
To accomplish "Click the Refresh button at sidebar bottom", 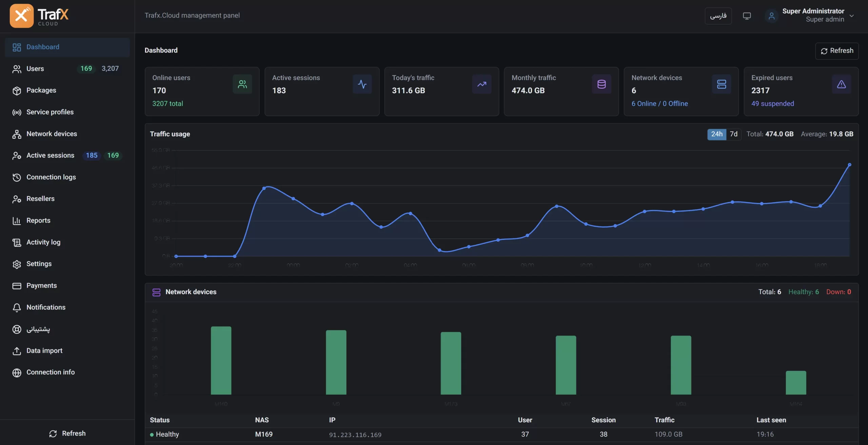I will [x=67, y=433].
